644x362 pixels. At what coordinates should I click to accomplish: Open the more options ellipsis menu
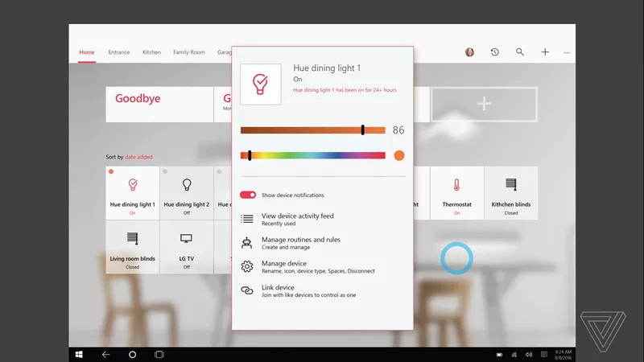pos(567,52)
